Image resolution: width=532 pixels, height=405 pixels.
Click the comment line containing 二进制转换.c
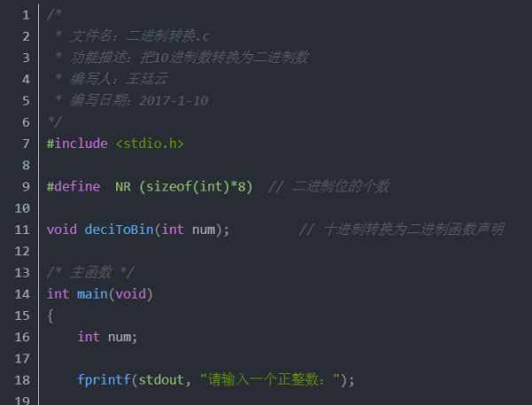pos(132,36)
